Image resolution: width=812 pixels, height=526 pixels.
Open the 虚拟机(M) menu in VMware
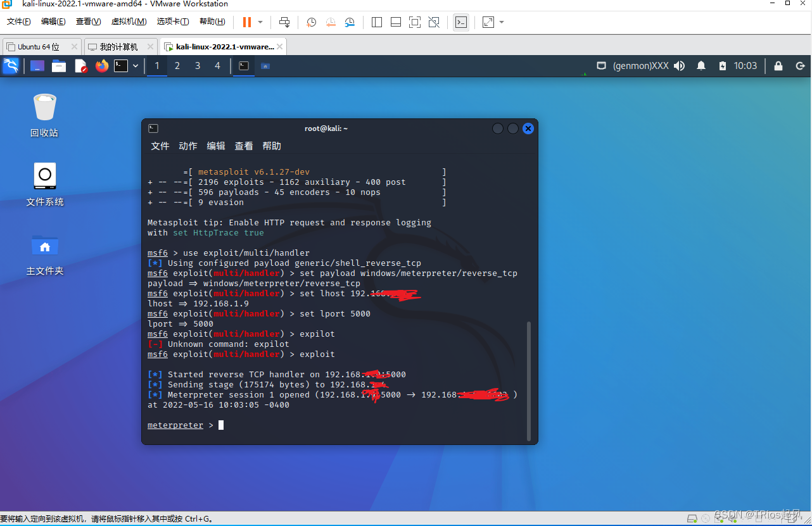[129, 22]
